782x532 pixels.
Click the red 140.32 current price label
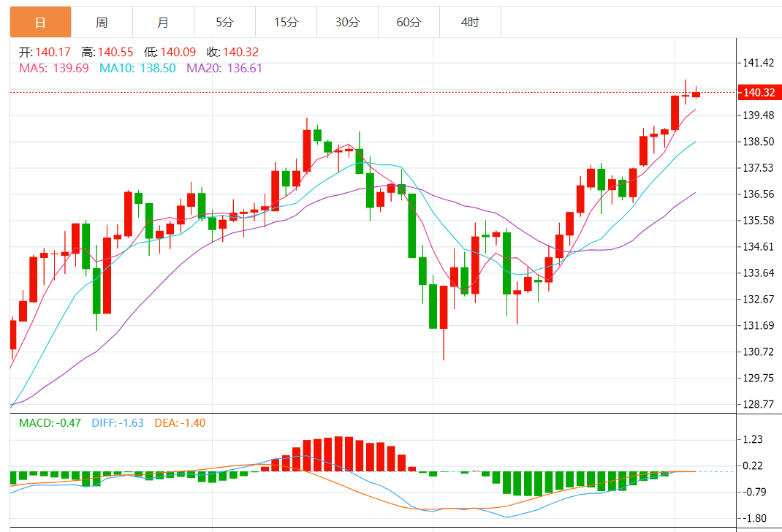(759, 92)
